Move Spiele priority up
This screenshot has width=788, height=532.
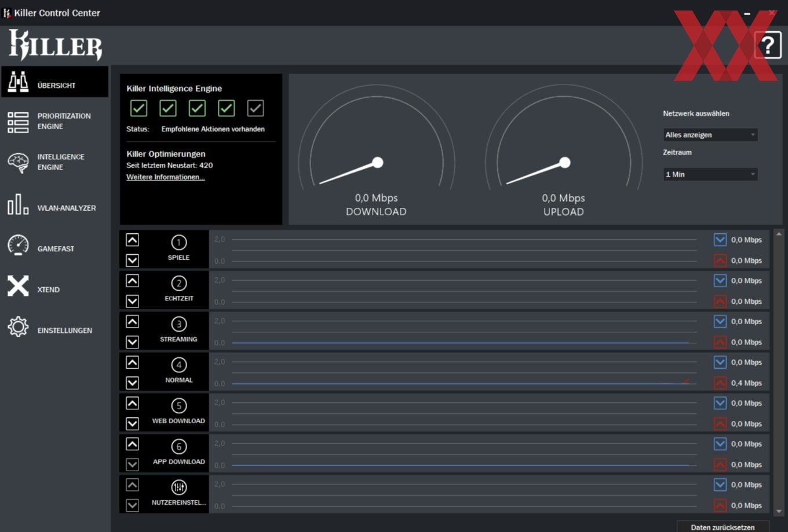click(x=132, y=240)
